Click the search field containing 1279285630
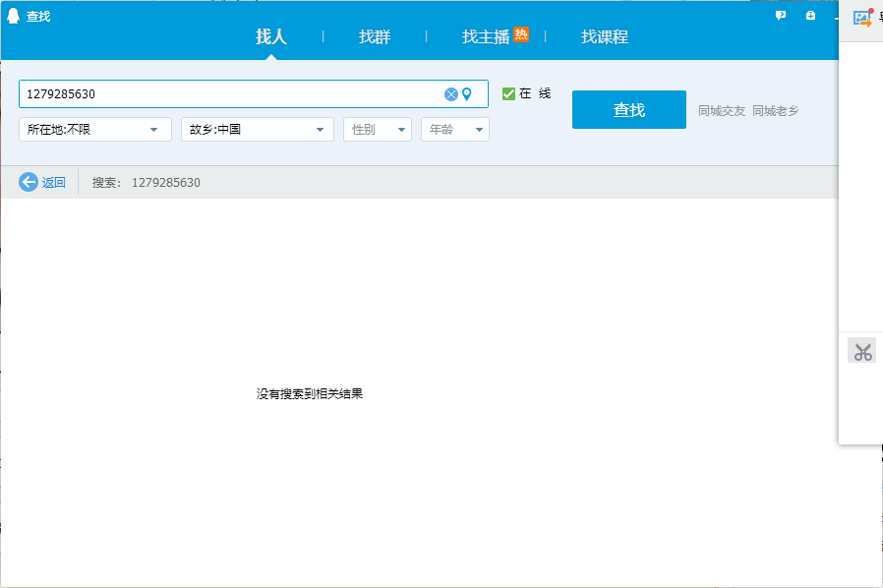Screen dimensions: 883x588 231,94
